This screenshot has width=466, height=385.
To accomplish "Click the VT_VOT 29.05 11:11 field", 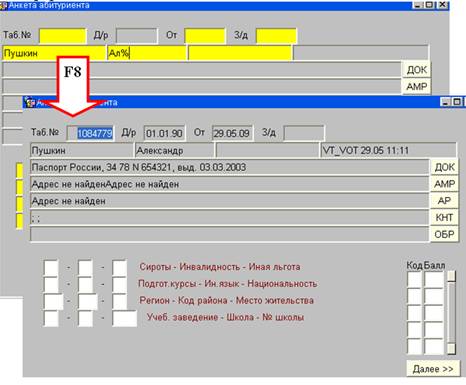I will (388, 150).
